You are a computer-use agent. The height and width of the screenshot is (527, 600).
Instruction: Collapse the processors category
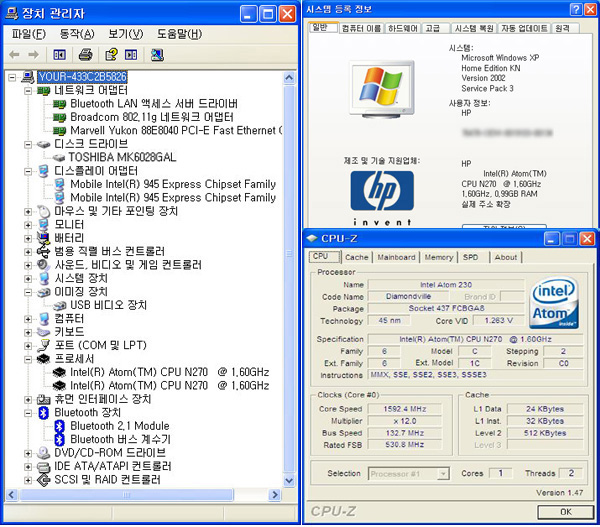(x=28, y=359)
